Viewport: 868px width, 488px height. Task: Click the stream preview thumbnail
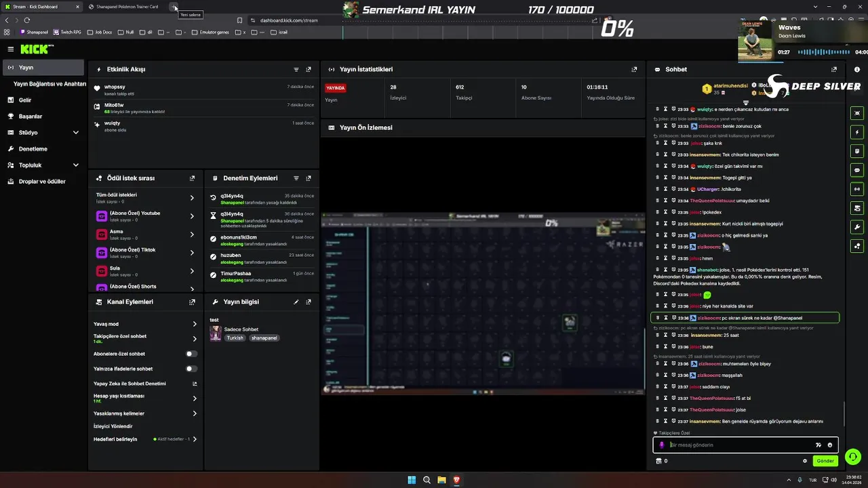[x=483, y=302]
